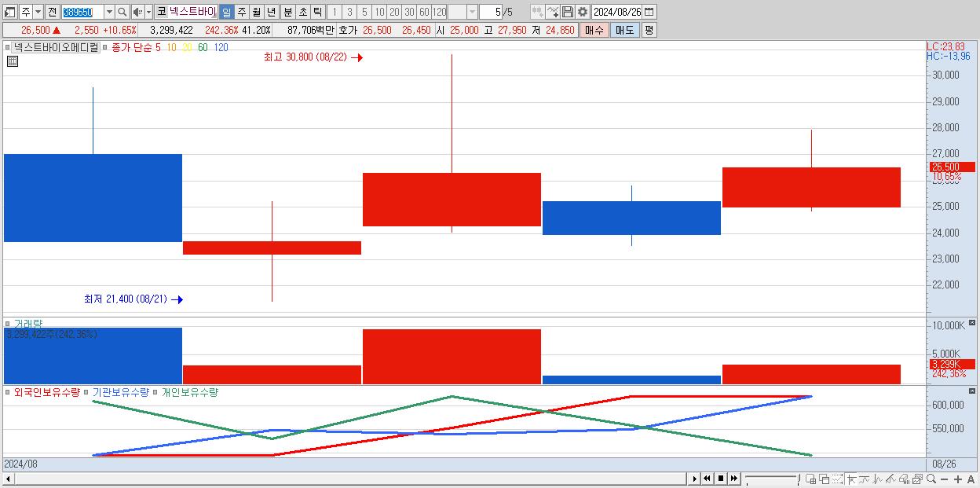The image size is (980, 488).
Task: Click the stop button in bottom toolbar
Action: point(721,479)
